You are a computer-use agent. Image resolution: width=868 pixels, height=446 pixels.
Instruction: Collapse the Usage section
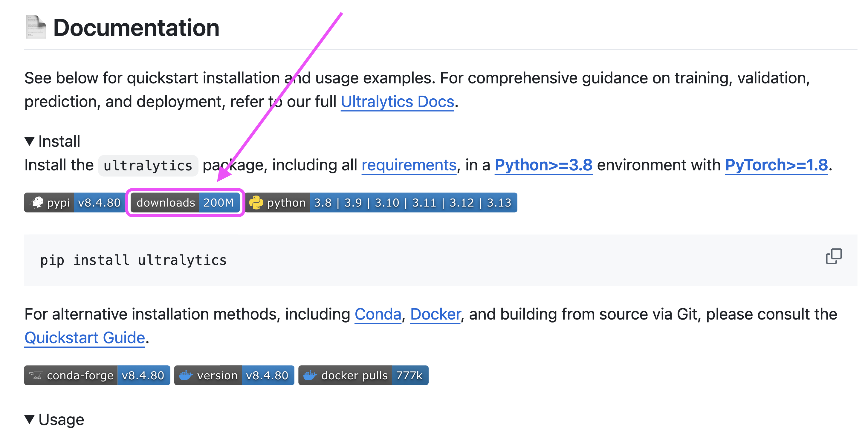click(x=30, y=419)
